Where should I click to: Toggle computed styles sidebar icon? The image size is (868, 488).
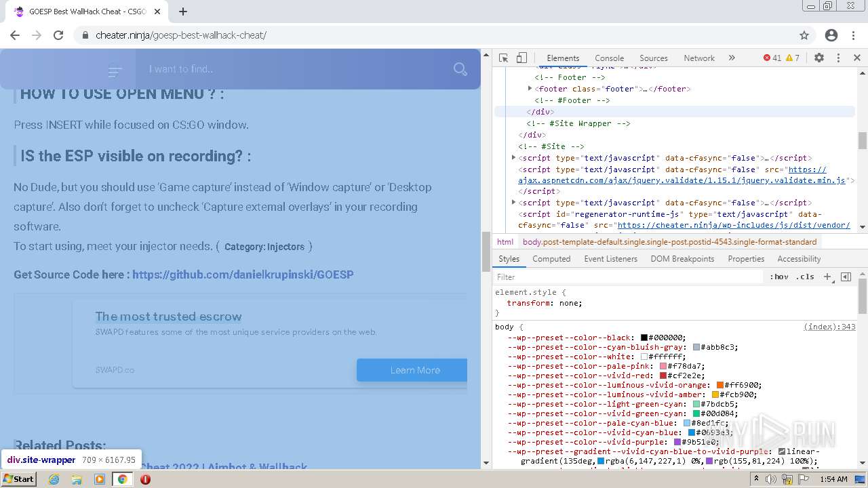pos(846,277)
